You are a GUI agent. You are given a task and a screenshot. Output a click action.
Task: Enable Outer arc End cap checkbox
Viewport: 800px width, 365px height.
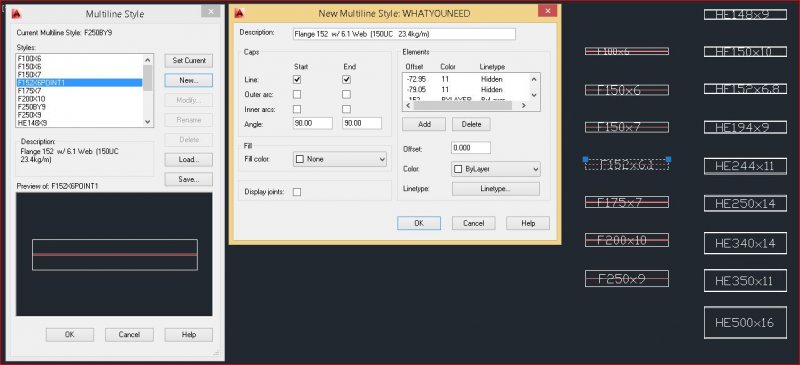pyautogui.click(x=346, y=94)
